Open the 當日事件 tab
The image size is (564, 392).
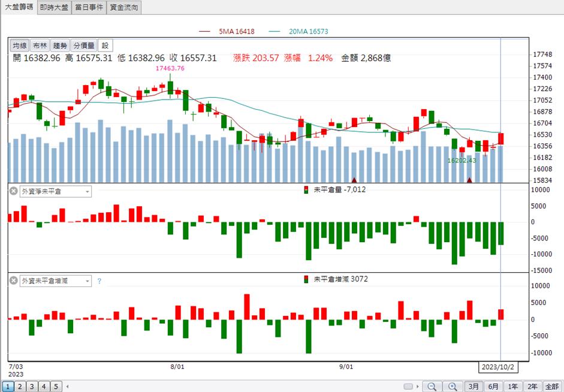point(89,7)
